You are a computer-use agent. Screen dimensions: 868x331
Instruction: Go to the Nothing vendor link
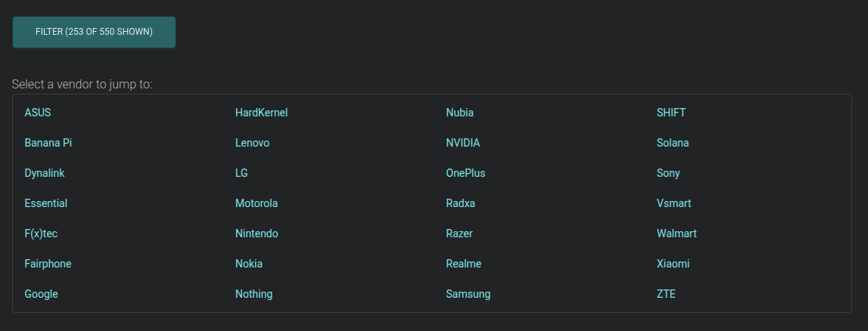click(x=254, y=294)
